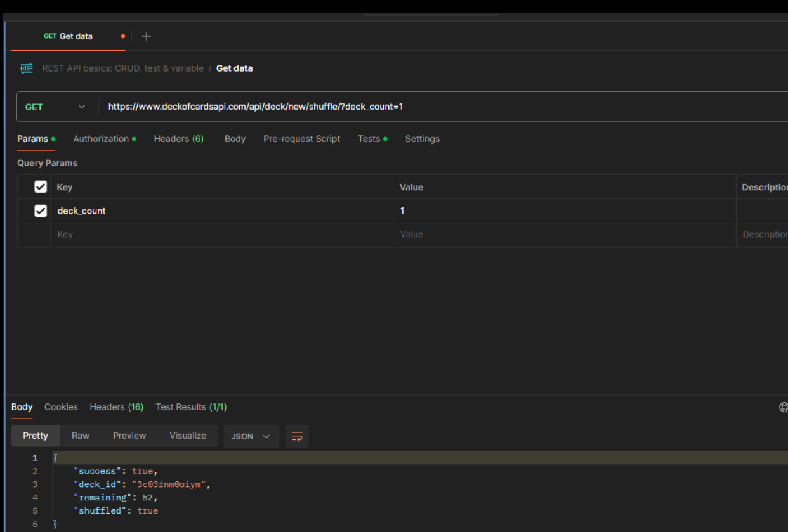Open the response Headers (16) tab
Image resolution: width=788 pixels, height=532 pixels.
coord(117,407)
